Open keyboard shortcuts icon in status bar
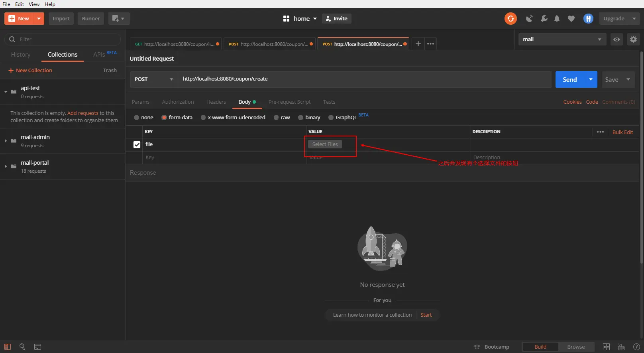This screenshot has width=644, height=353. 621,347
